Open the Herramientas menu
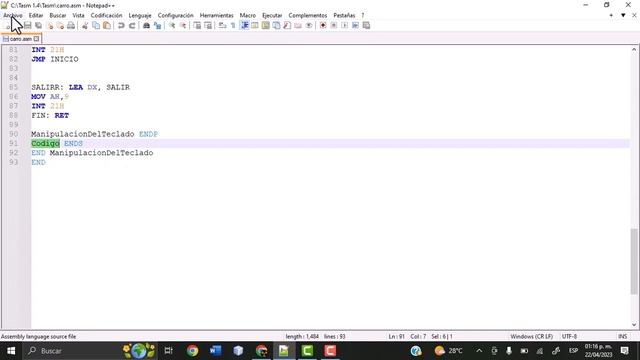Screen dimensions: 640x360 (x=216, y=15)
